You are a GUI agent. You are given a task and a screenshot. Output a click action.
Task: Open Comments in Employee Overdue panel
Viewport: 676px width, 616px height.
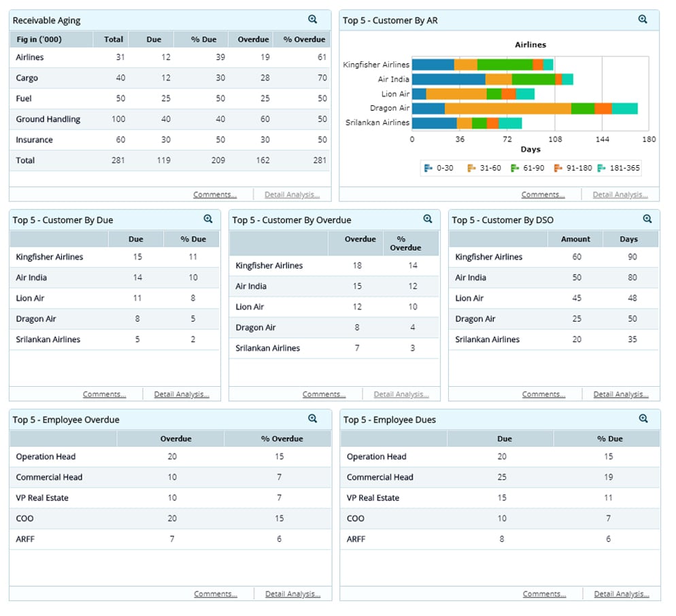pyautogui.click(x=215, y=594)
